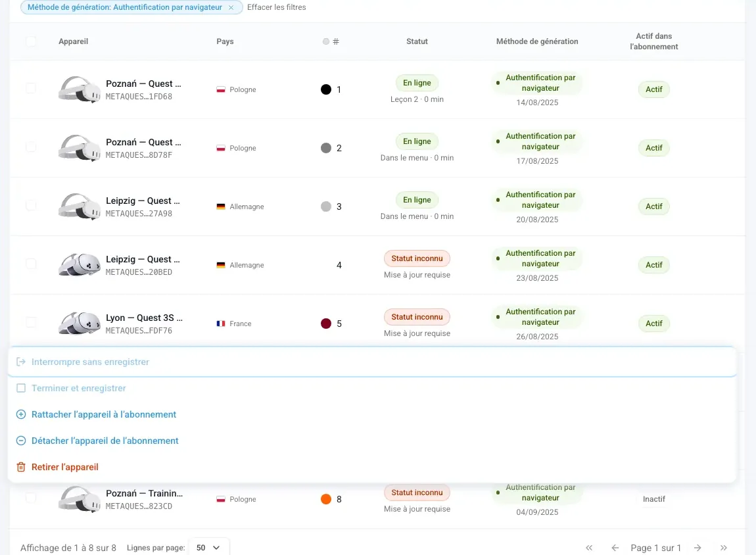Click the headset image for METAQUES…823CD
This screenshot has height=555, width=756.
click(x=80, y=499)
